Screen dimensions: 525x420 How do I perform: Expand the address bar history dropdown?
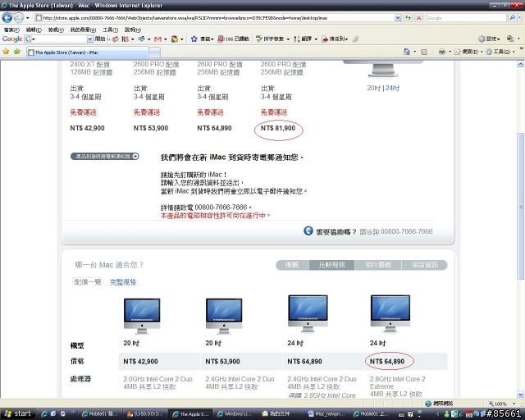pos(397,18)
